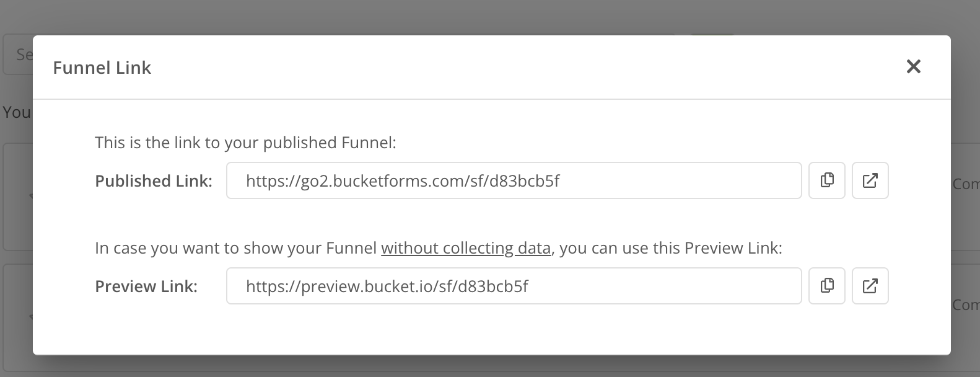The height and width of the screenshot is (377, 980).
Task: Click the bucketforms.com URL text
Action: coord(402,181)
